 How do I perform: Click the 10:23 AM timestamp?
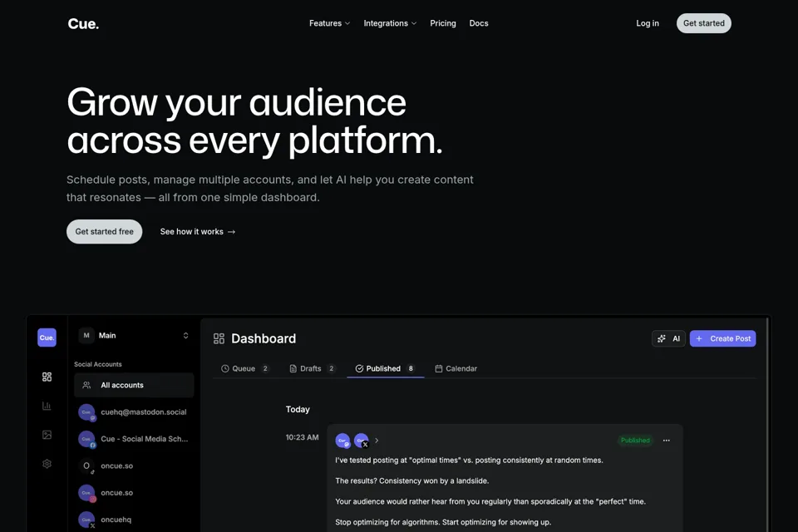point(303,437)
